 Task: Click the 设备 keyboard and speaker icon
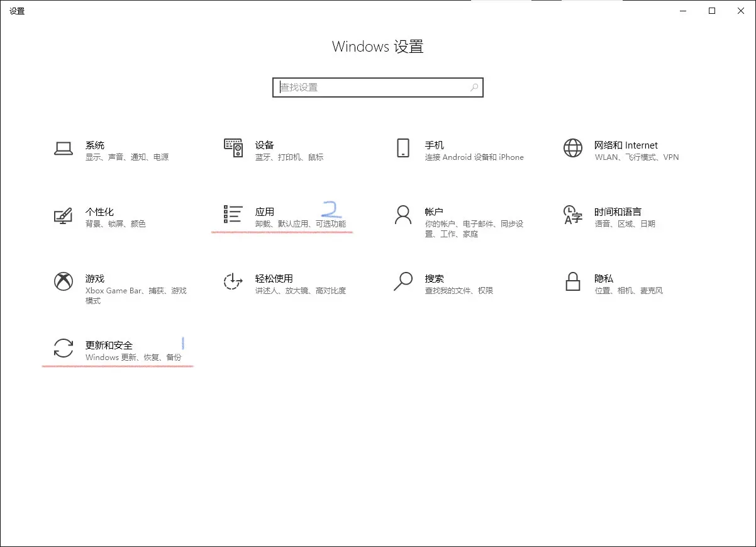click(233, 148)
